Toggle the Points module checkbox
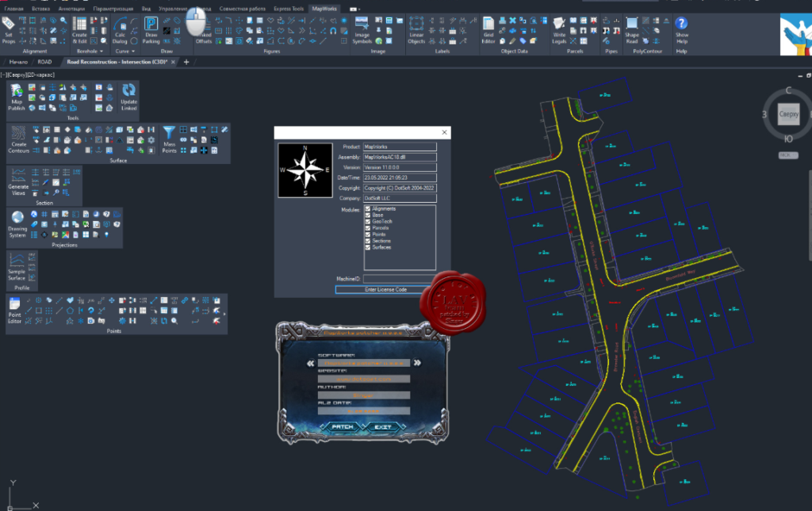Image resolution: width=812 pixels, height=511 pixels. click(368, 235)
